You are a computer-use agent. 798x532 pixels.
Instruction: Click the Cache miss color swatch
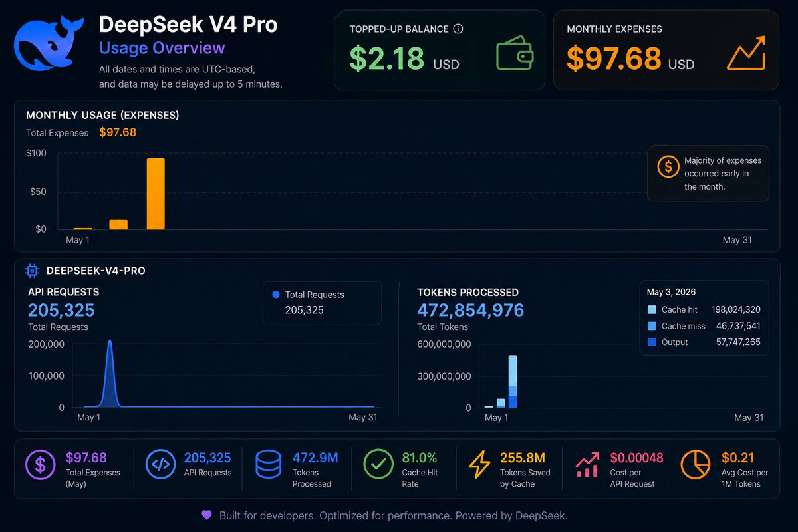click(x=651, y=326)
